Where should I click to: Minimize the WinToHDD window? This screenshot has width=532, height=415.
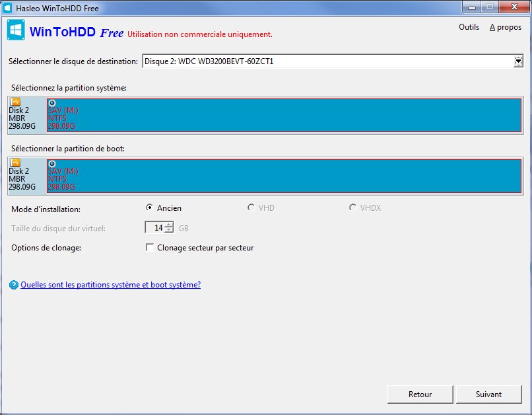tap(472, 7)
